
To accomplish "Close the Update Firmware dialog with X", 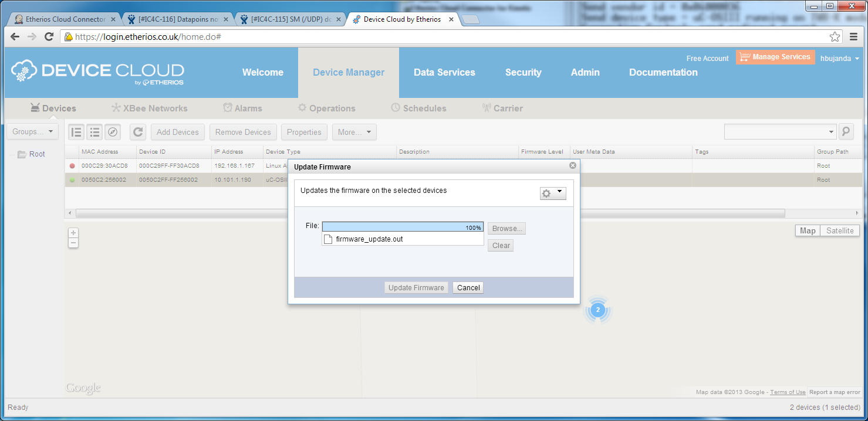I will [x=573, y=166].
